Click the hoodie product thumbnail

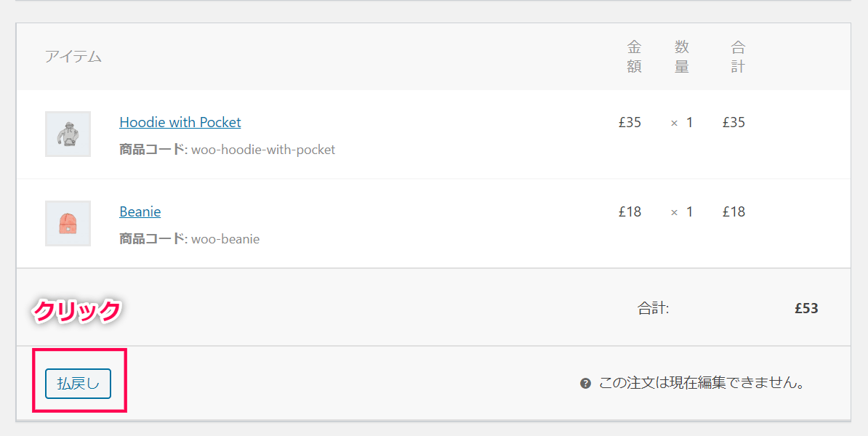68,134
